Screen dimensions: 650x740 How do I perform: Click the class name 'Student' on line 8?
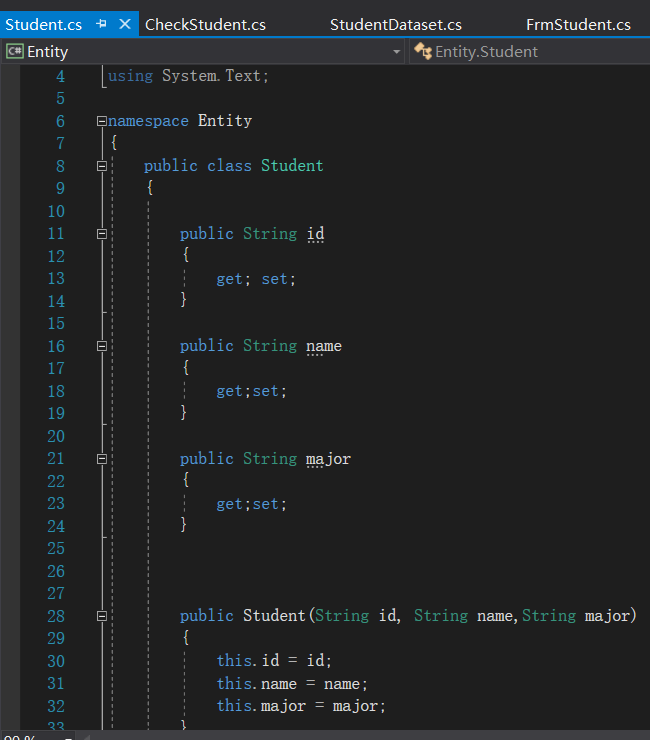[x=292, y=166]
